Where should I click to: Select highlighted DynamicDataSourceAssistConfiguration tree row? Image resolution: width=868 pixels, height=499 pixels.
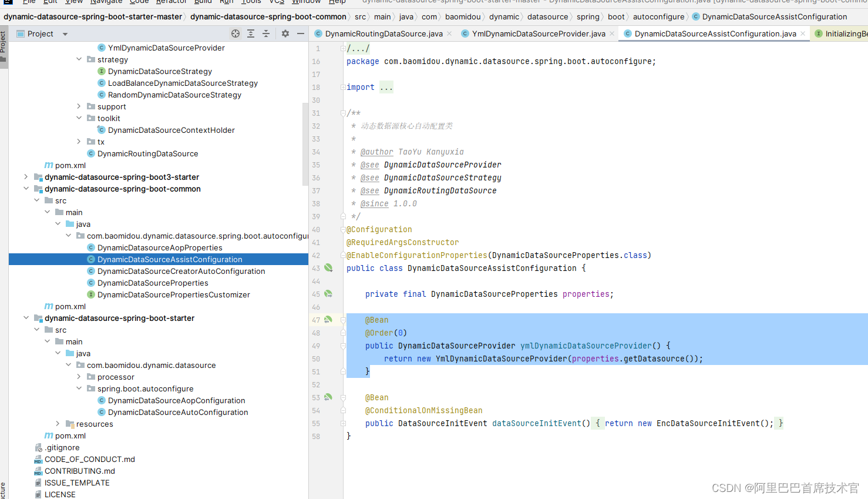coord(159,259)
